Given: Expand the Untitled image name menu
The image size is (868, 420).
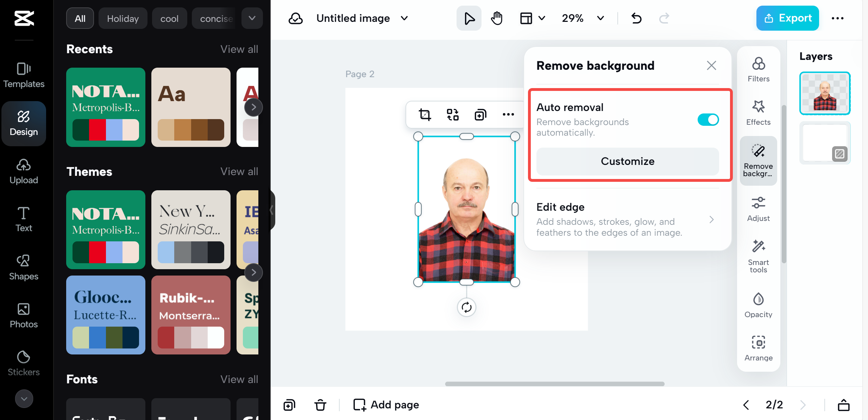Looking at the screenshot, I should coord(404,18).
